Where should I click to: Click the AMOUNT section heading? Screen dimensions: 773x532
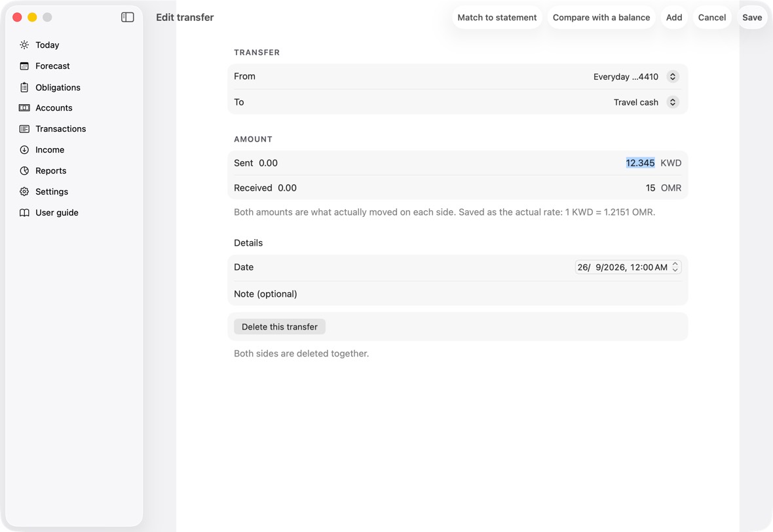[x=253, y=139]
